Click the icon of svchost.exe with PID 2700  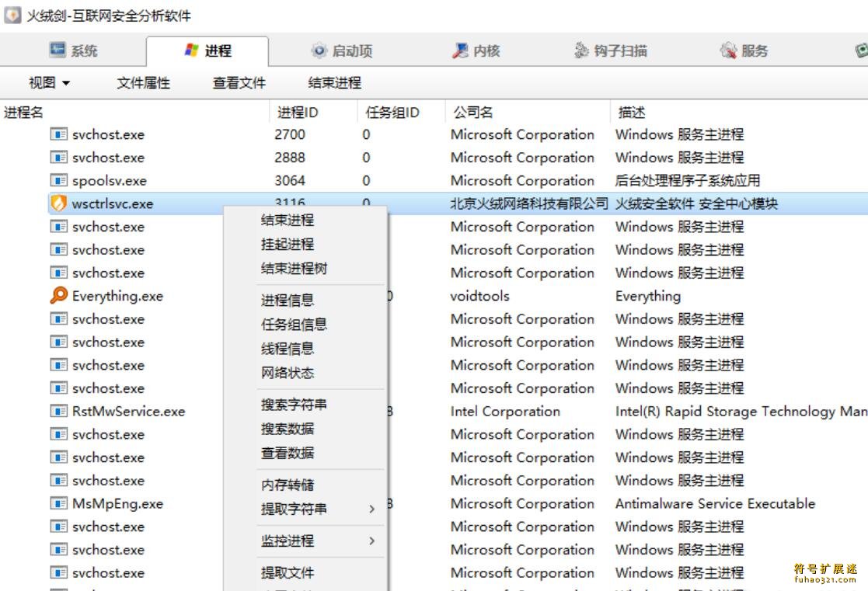point(59,134)
